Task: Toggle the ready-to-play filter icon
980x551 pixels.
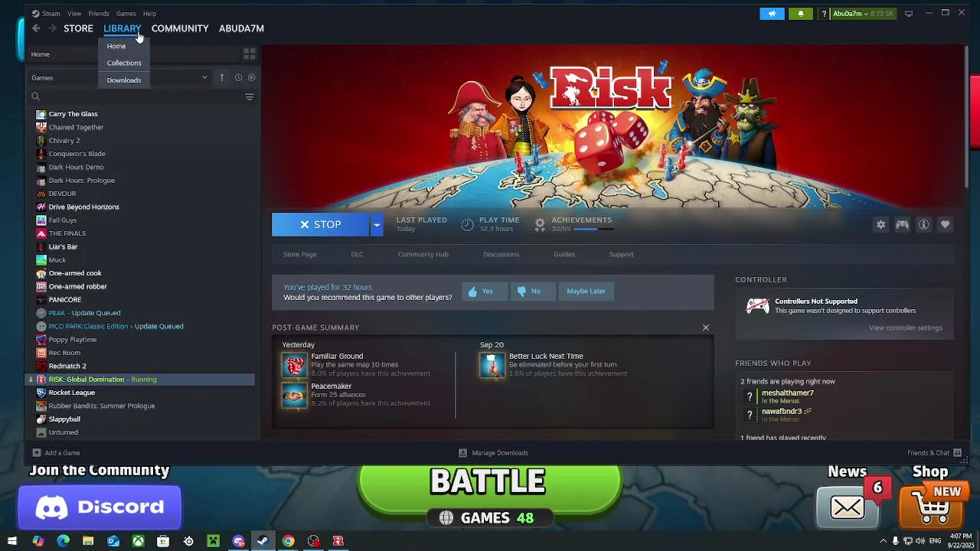Action: pos(252,77)
